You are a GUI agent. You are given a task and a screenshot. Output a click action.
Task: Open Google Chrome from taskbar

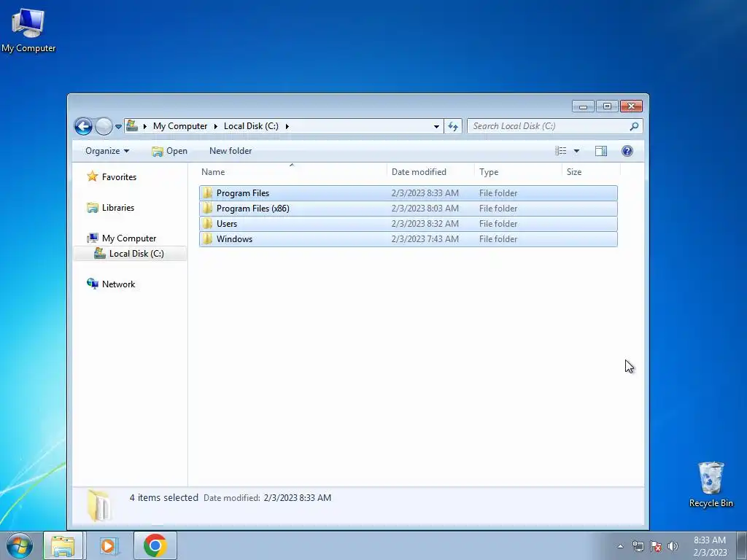click(155, 545)
